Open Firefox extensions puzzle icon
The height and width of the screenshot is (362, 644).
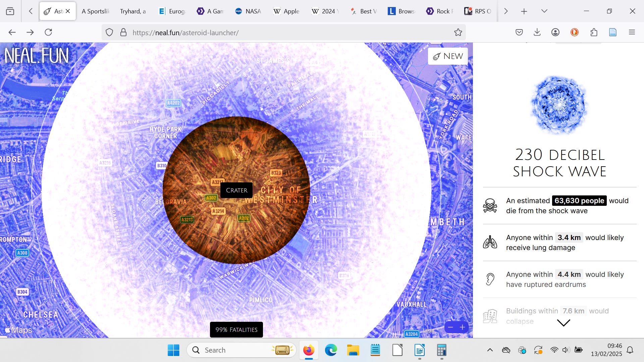click(x=594, y=32)
